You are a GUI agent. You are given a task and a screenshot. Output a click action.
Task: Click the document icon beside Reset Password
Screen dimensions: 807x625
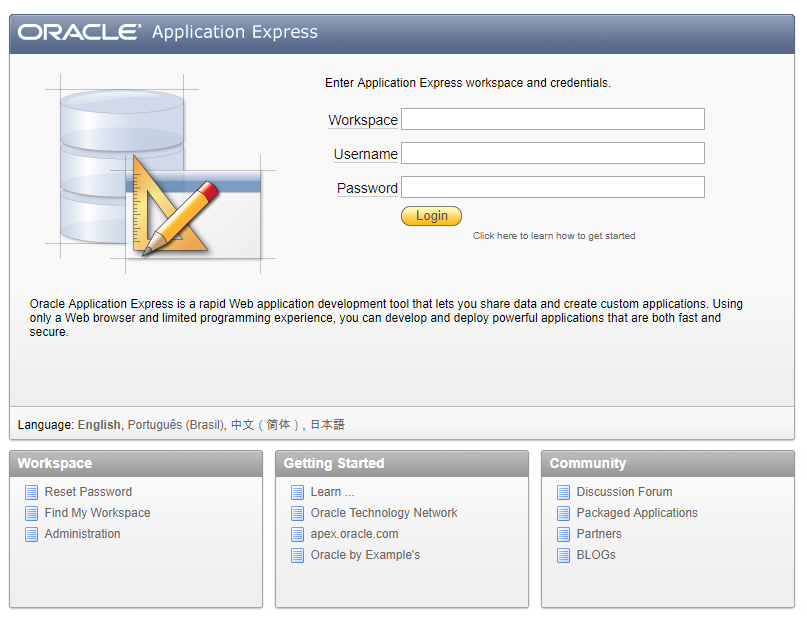31,492
